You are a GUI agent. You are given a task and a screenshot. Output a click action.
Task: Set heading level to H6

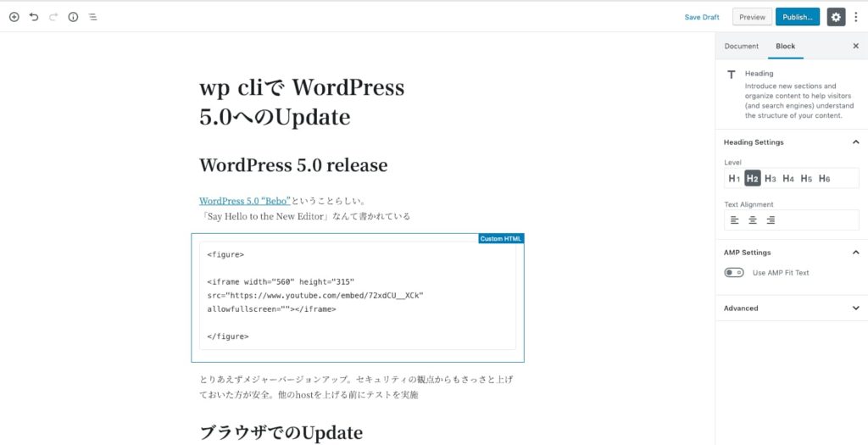[824, 178]
